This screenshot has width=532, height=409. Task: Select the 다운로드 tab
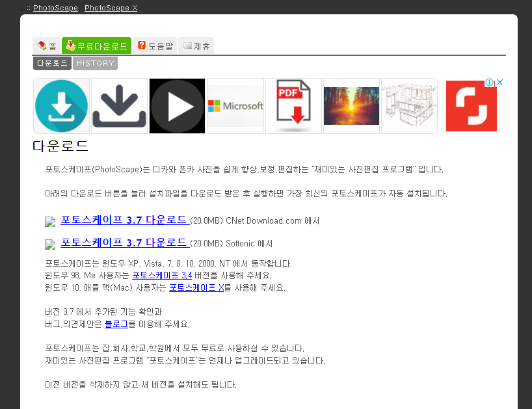(52, 63)
